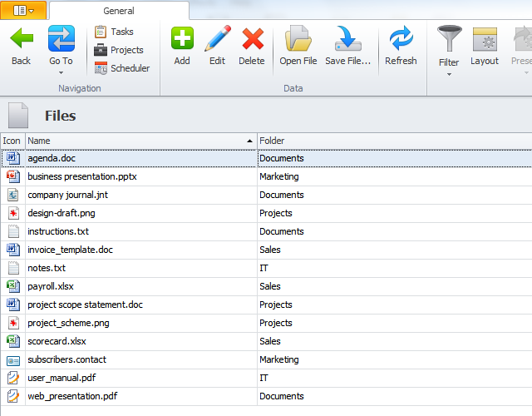
Task: Click the Edit pencil icon
Action: click(x=217, y=39)
